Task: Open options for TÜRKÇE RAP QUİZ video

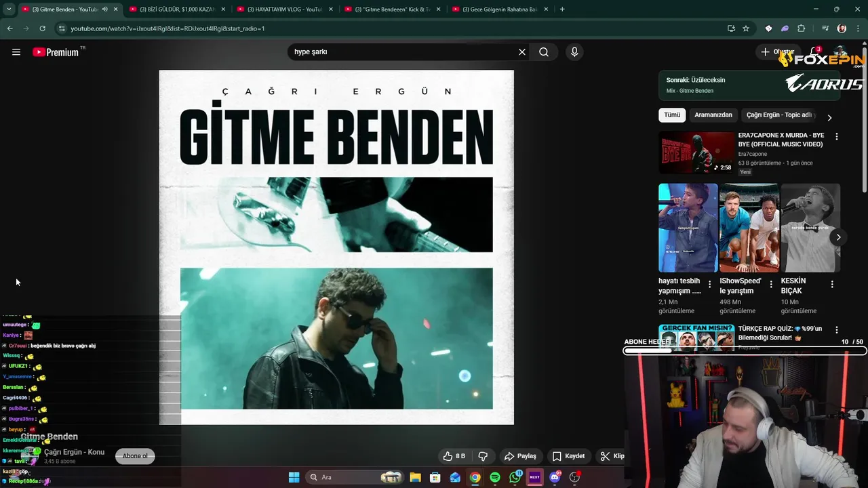Action: pyautogui.click(x=836, y=330)
